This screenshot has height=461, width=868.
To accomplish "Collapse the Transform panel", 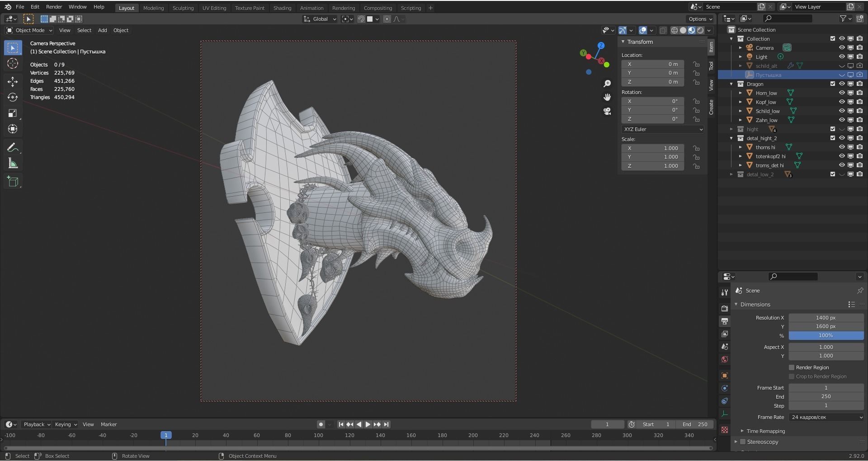I will 623,42.
